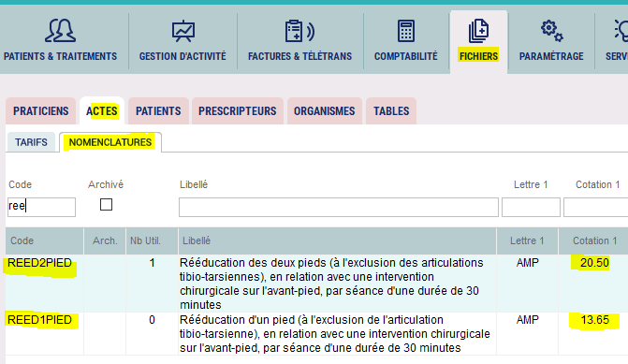
Task: Sort by Lettre 1 column header
Action: click(527, 240)
